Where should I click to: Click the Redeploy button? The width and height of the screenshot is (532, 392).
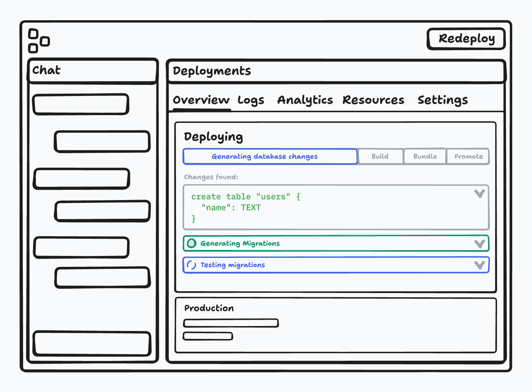click(466, 39)
